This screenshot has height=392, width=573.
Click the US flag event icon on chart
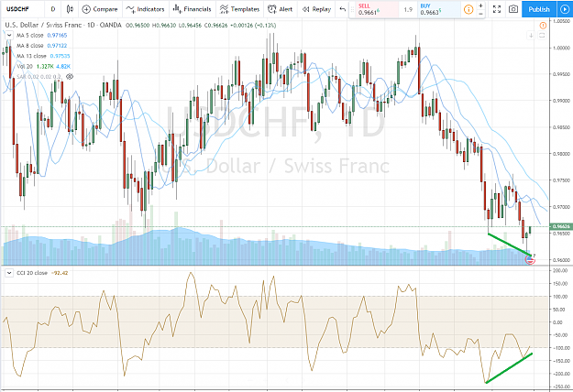coord(530,259)
